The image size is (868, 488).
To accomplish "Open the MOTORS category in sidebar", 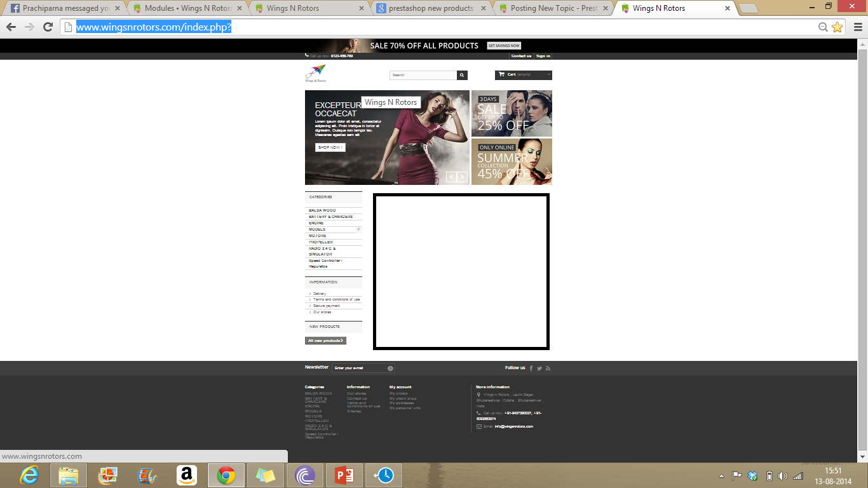I will tap(318, 236).
